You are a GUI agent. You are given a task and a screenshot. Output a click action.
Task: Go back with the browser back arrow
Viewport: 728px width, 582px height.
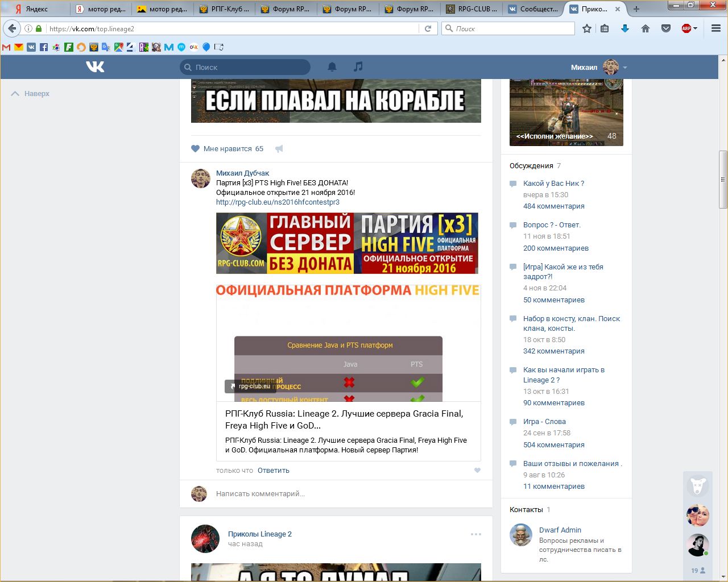(12, 28)
